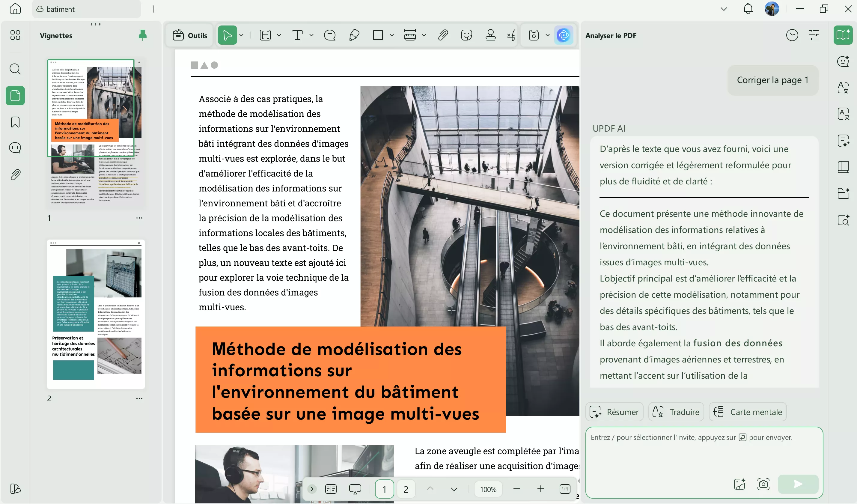Open the bookmarks panel in left sidebar

tap(15, 122)
